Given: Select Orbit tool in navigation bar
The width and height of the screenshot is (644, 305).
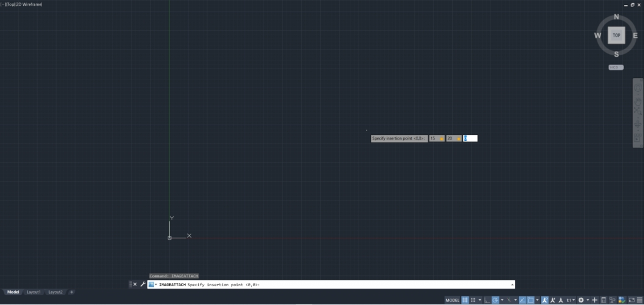Looking at the screenshot, I should coord(638,123).
